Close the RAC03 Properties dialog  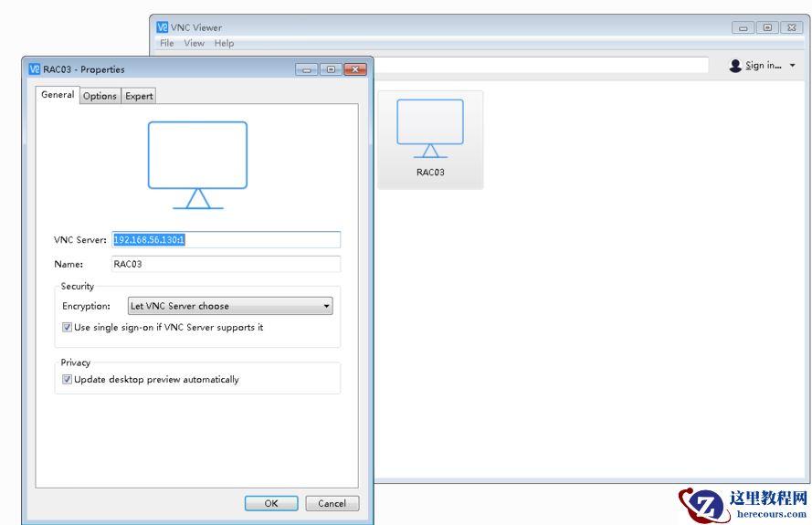(x=355, y=69)
